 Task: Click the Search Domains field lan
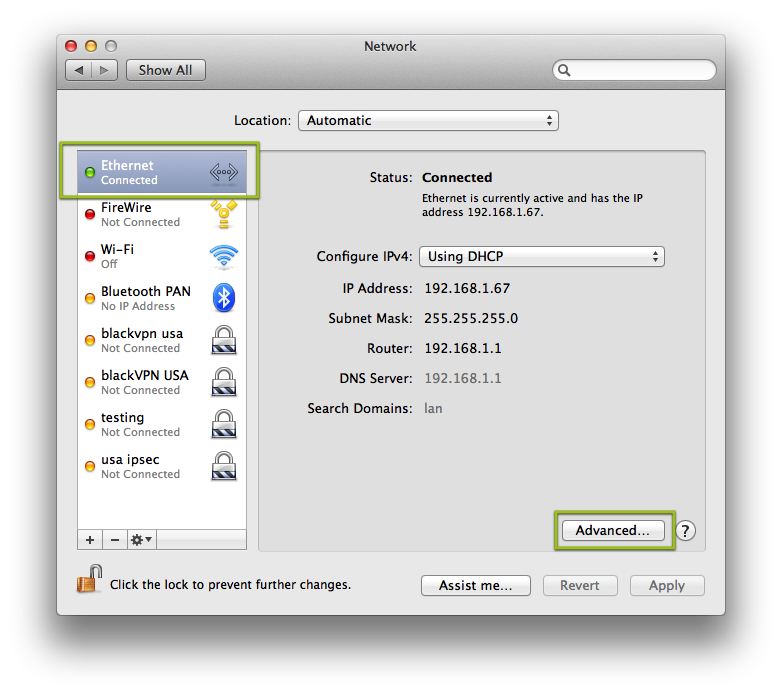point(433,409)
